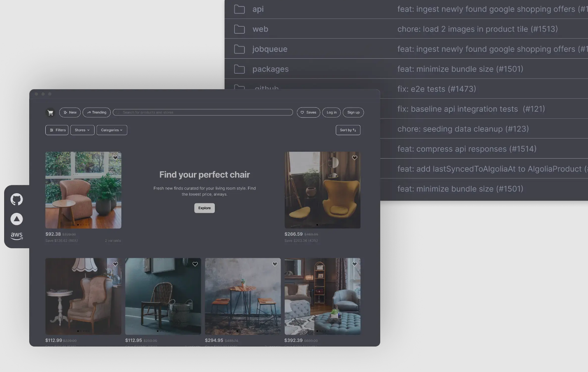Screen dimensions: 588x372
Task: Click commit "fix: baseline api integration tests (#121)"
Action: click(471, 109)
